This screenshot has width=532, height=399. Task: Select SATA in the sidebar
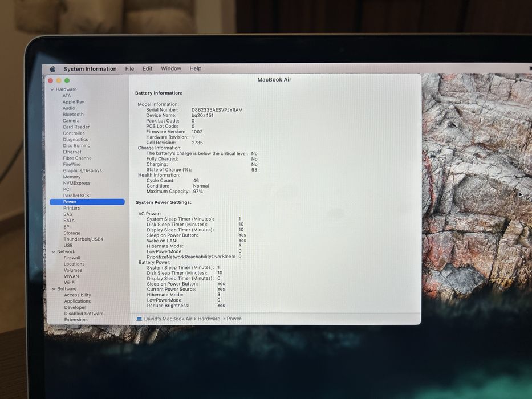point(69,221)
